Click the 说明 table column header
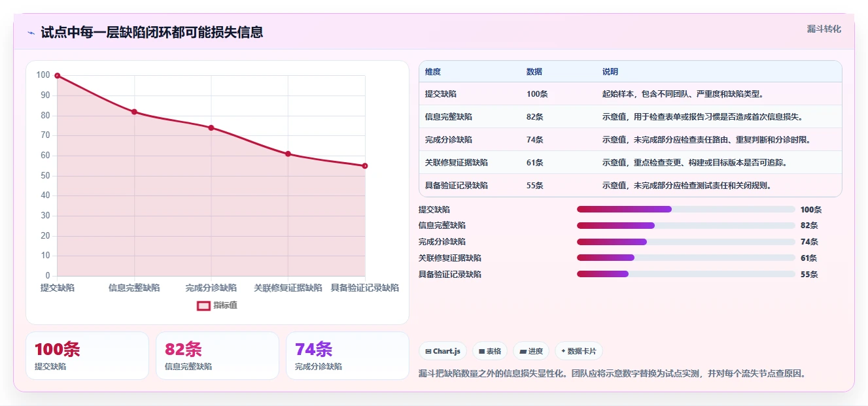This screenshot has height=406, width=868. coord(610,72)
